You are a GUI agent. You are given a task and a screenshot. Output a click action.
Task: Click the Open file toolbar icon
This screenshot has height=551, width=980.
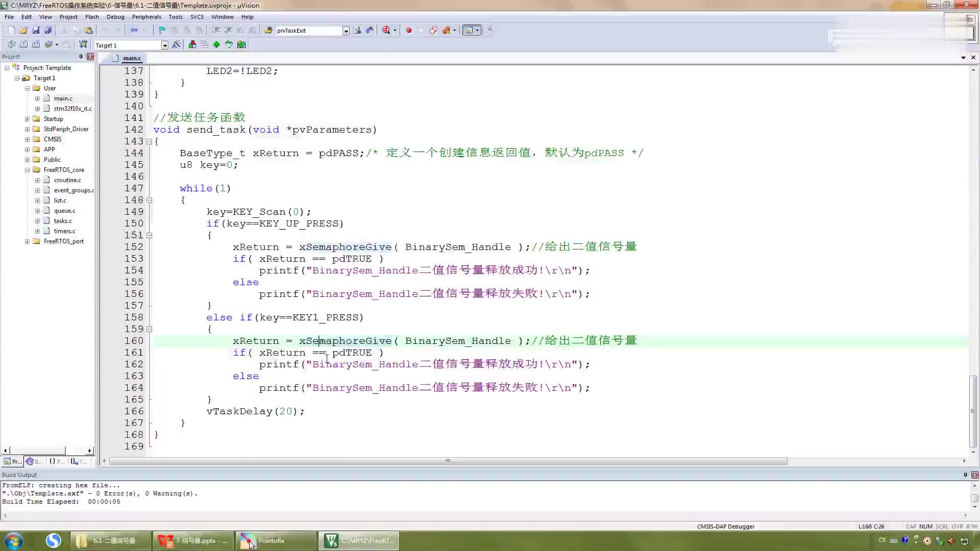point(23,30)
